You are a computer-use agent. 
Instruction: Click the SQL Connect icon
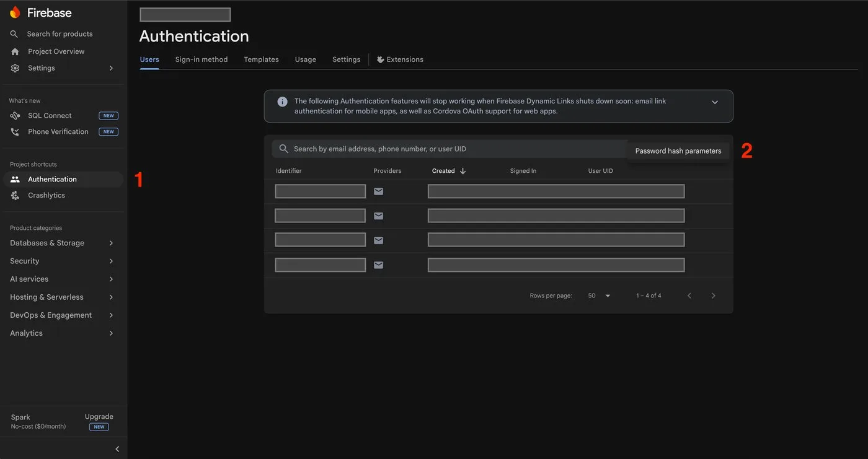pos(15,116)
